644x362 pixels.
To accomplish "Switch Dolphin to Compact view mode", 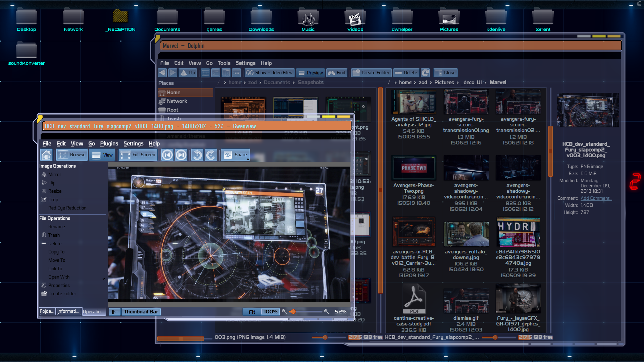I will click(216, 73).
